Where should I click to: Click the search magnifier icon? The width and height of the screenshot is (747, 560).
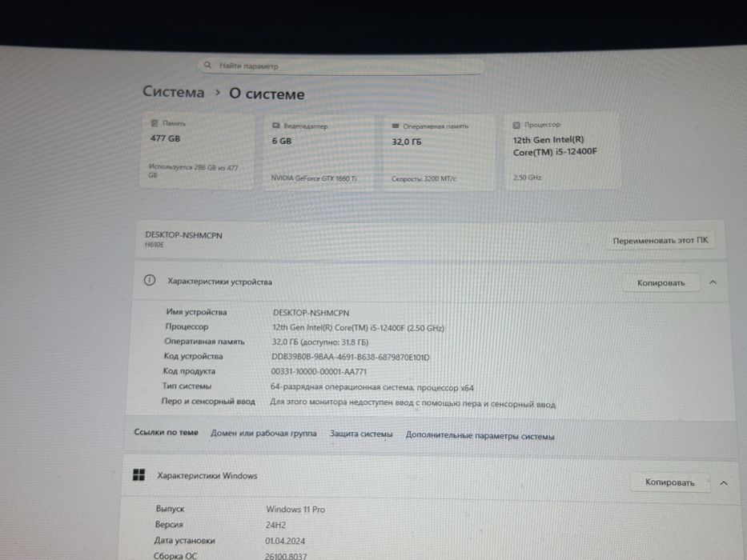[207, 66]
